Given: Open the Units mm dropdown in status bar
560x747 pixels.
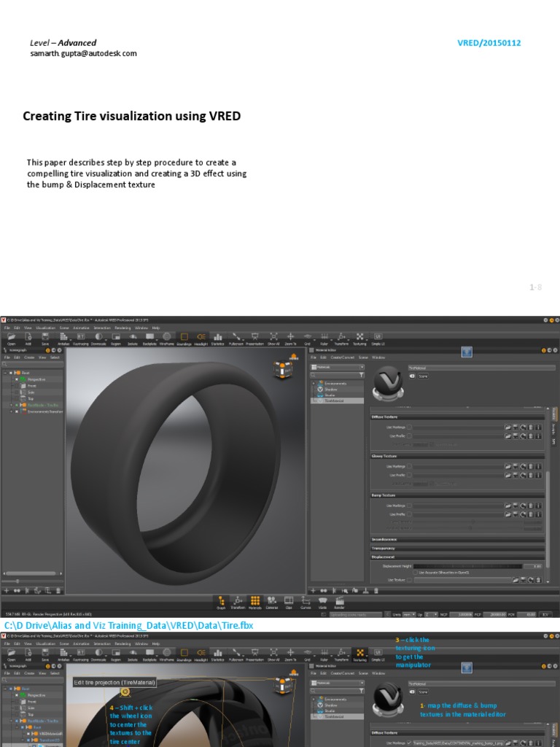Looking at the screenshot, I should coord(409,614).
